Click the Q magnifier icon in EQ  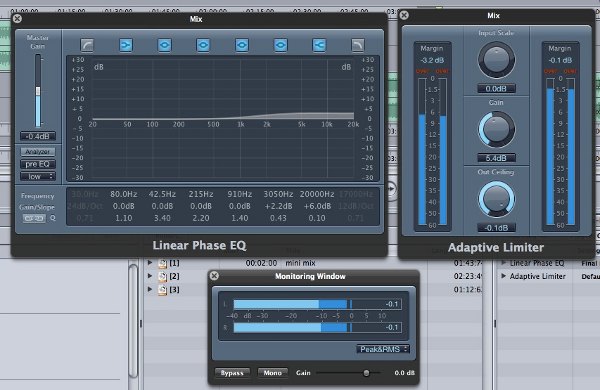coord(53,218)
